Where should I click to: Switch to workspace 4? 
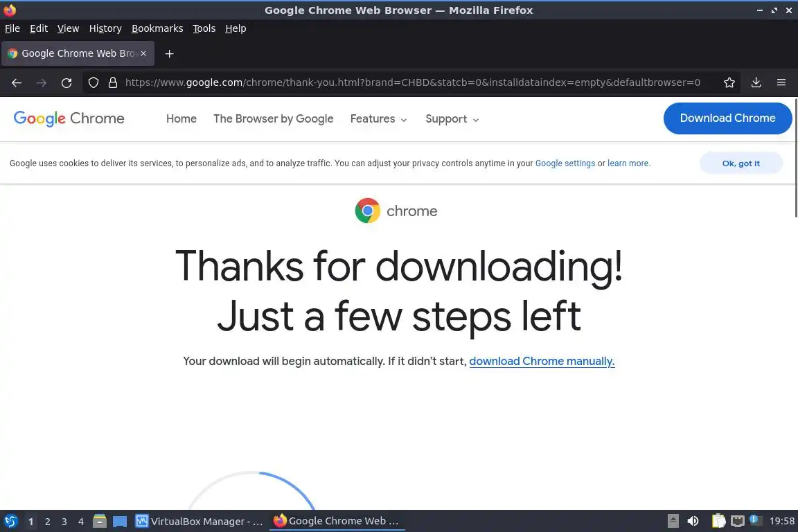(81, 522)
